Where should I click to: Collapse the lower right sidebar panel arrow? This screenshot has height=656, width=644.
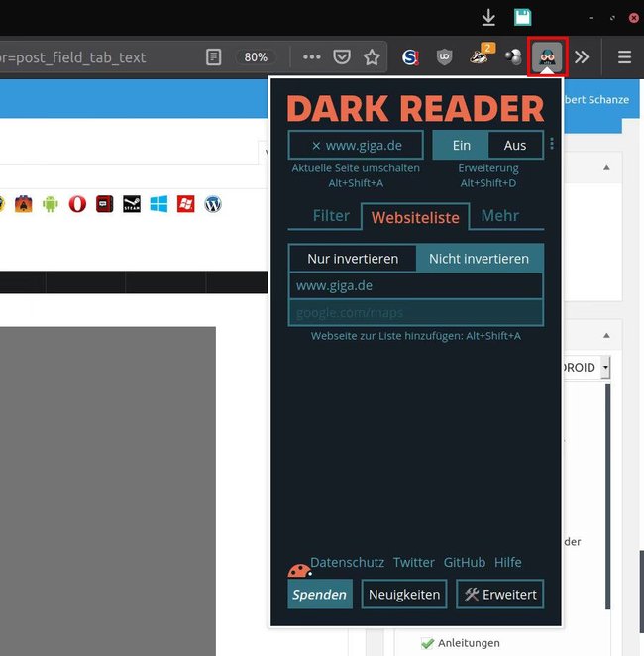pos(606,336)
